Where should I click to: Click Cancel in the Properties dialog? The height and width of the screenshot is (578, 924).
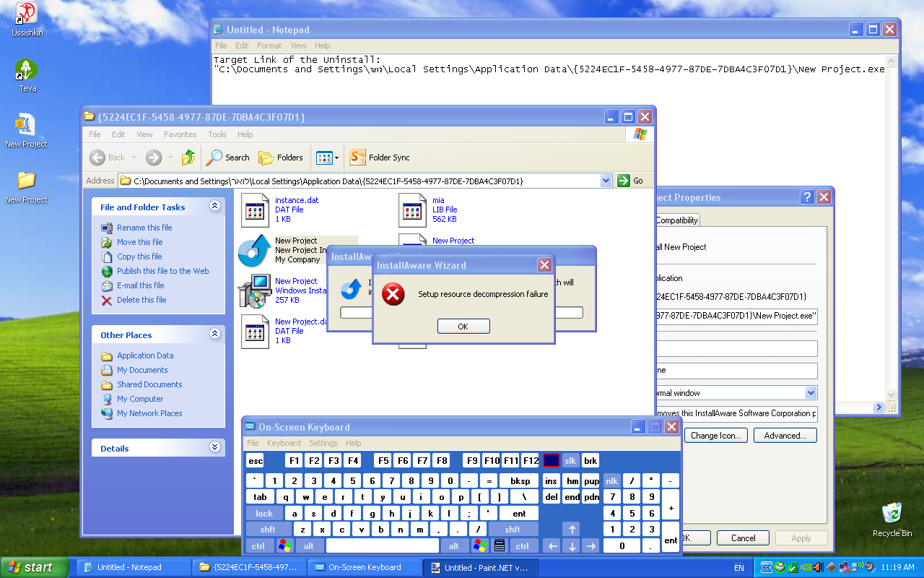click(x=743, y=538)
